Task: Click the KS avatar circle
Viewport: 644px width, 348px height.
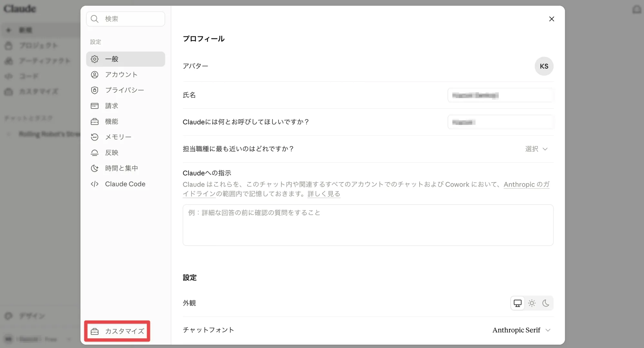Action: click(x=544, y=66)
